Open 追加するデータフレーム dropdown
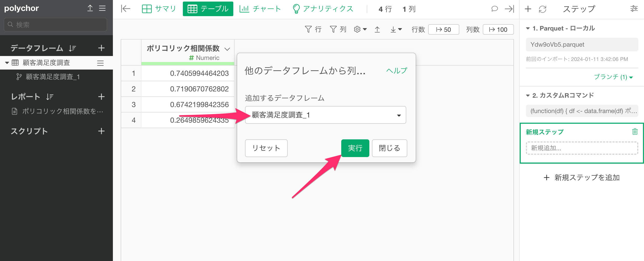 tap(325, 115)
